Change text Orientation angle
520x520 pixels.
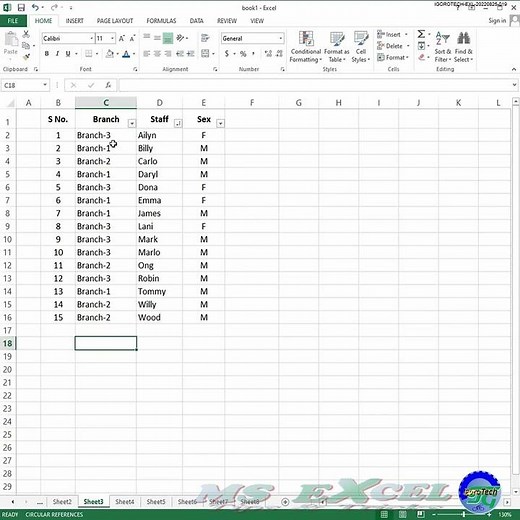[180, 38]
